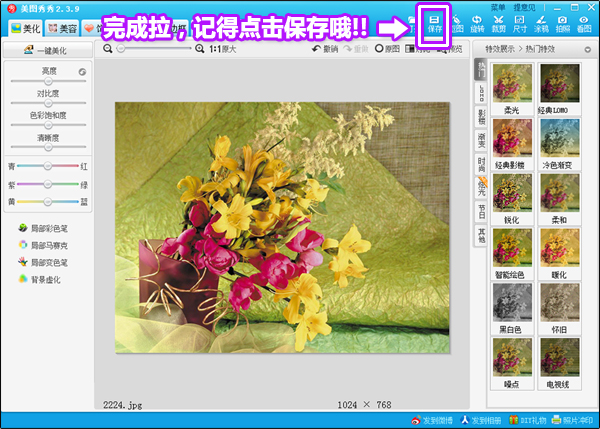Click the 撤销 (Undo) button
The width and height of the screenshot is (600, 429).
pos(324,48)
